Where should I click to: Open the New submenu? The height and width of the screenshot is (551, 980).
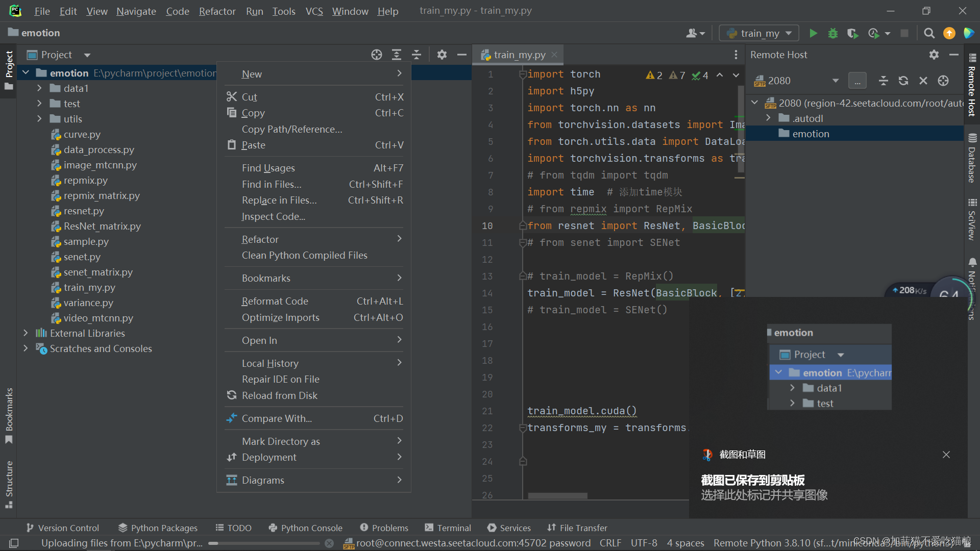314,74
